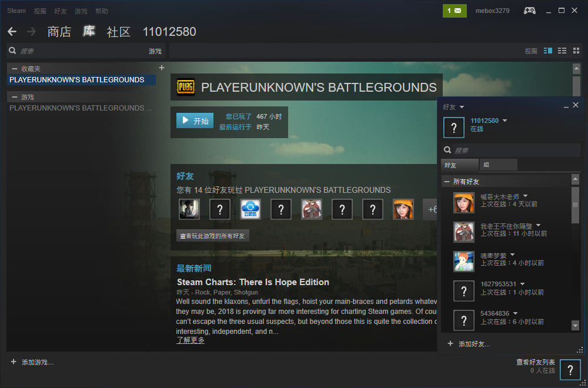Viewport: 588px width, 388px height.
Task: Click 喊哥大木老师's avatar in the friends list
Action: pyautogui.click(x=463, y=203)
